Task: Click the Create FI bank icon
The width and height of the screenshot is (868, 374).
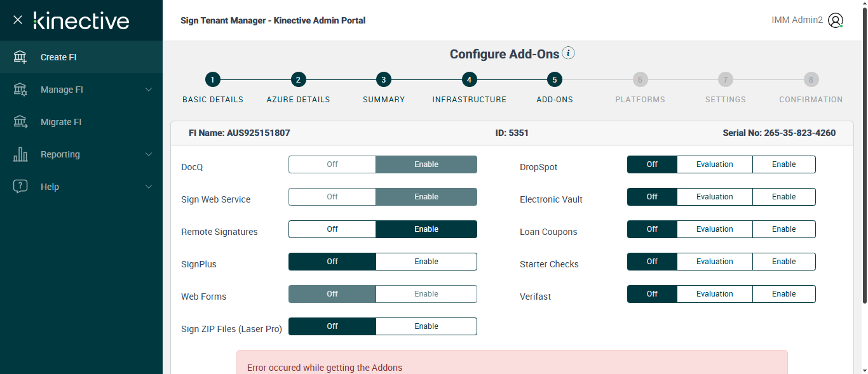Action: [x=20, y=57]
